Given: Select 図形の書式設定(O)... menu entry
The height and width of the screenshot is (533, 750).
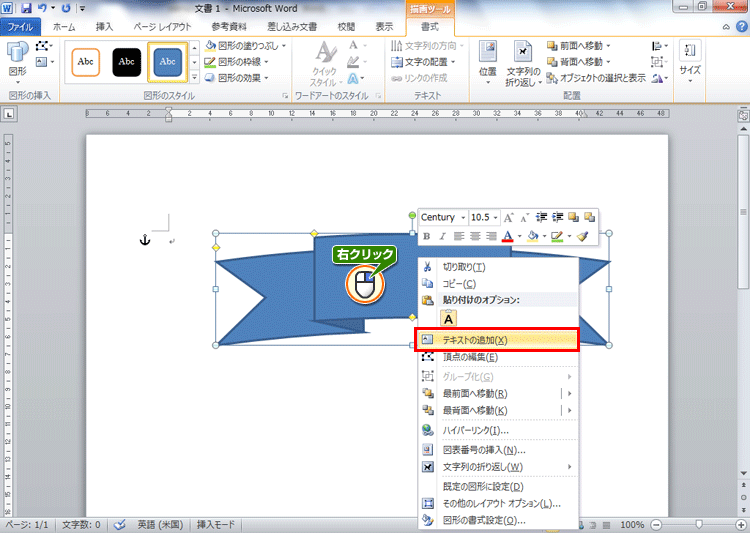Looking at the screenshot, I should (x=497, y=520).
